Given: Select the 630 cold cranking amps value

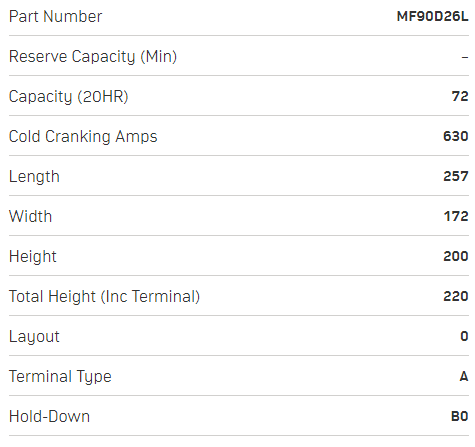Looking at the screenshot, I should (456, 136).
